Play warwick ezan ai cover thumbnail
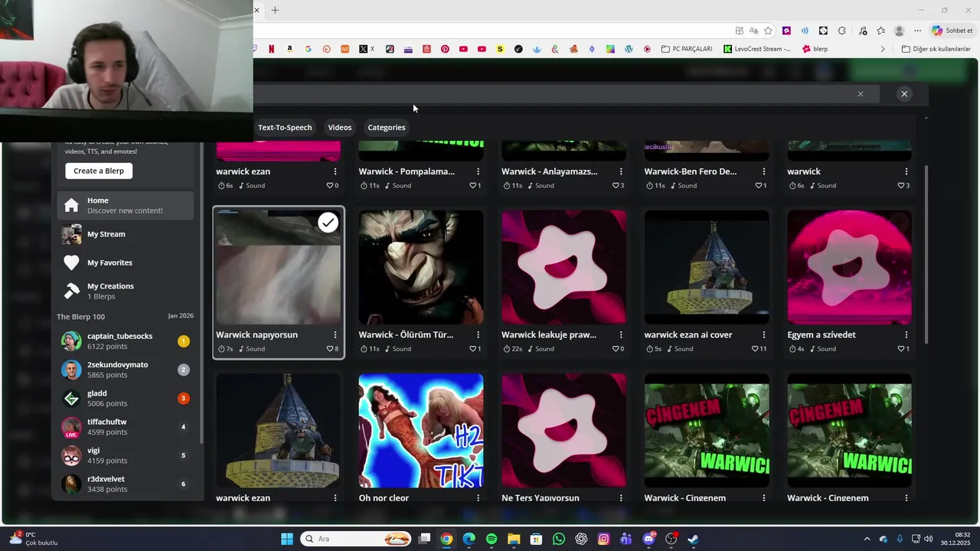 [x=707, y=267]
